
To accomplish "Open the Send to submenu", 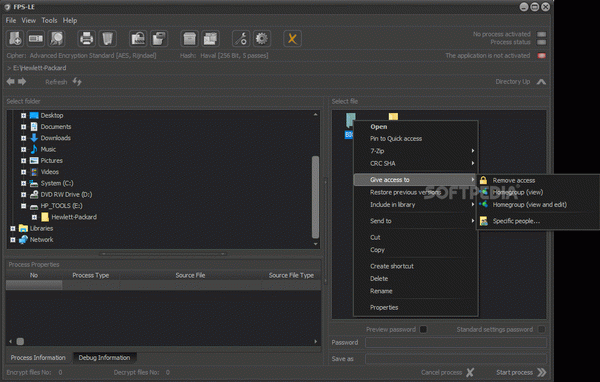I will 416,221.
